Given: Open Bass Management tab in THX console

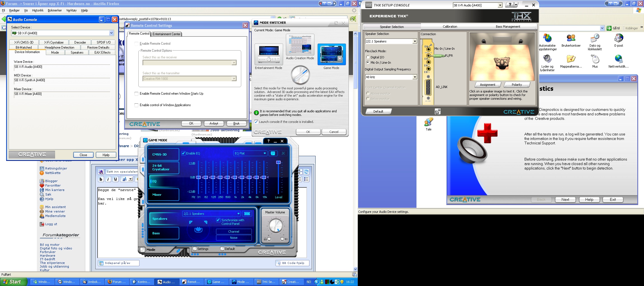Looking at the screenshot, I should pos(508,27).
